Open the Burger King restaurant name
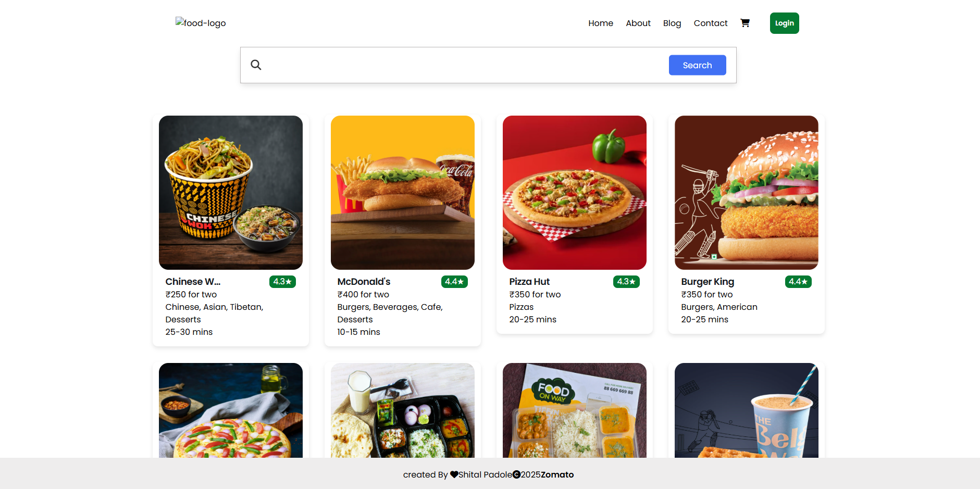980x489 pixels. click(x=707, y=282)
